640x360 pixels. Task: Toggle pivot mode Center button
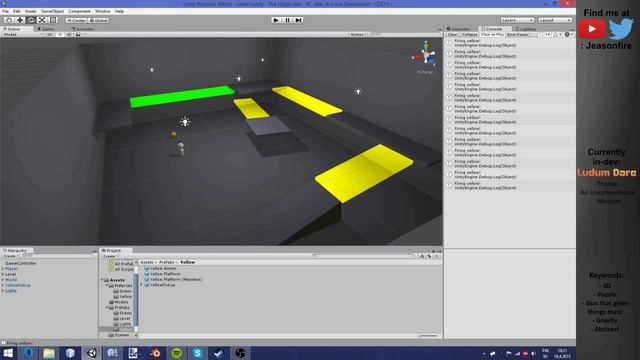coord(76,20)
